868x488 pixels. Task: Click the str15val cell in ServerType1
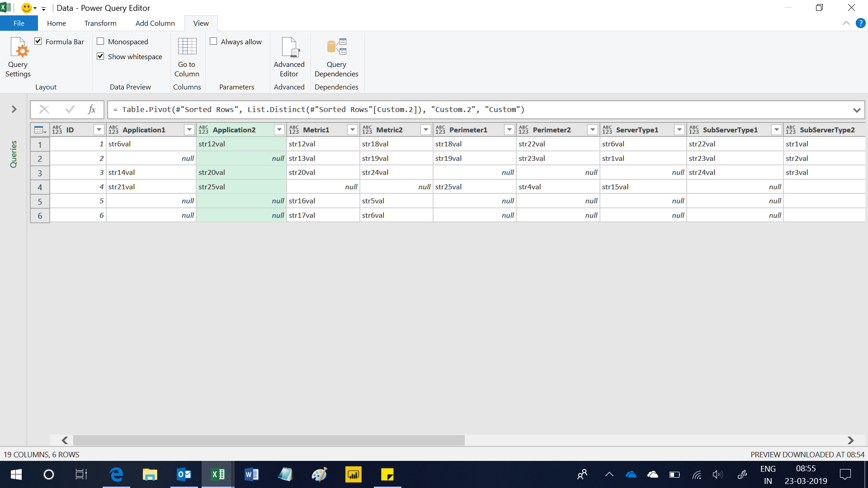coord(643,187)
